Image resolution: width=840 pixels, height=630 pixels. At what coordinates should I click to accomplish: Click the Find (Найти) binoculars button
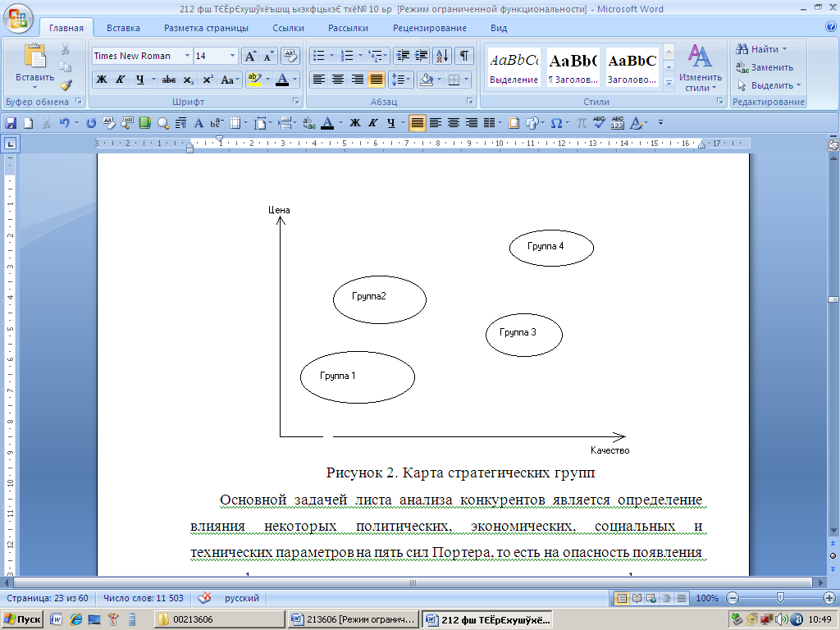pyautogui.click(x=762, y=49)
